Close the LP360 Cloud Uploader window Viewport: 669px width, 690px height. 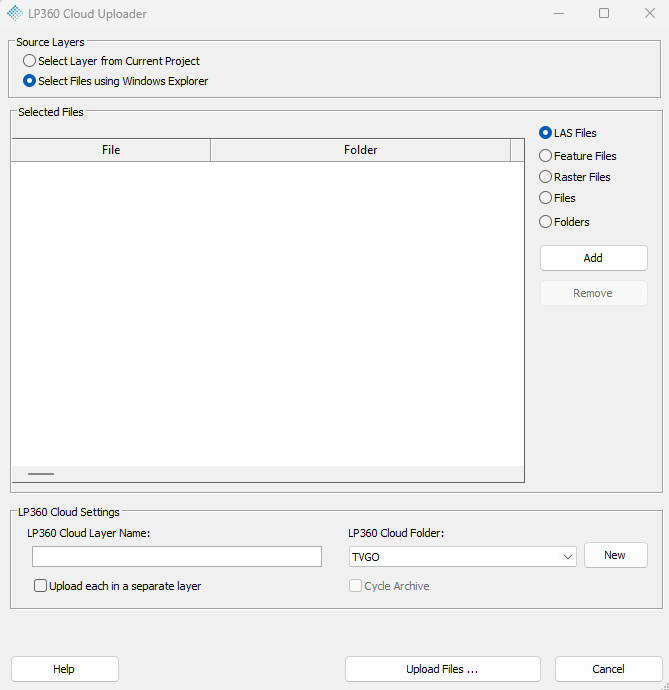(650, 14)
